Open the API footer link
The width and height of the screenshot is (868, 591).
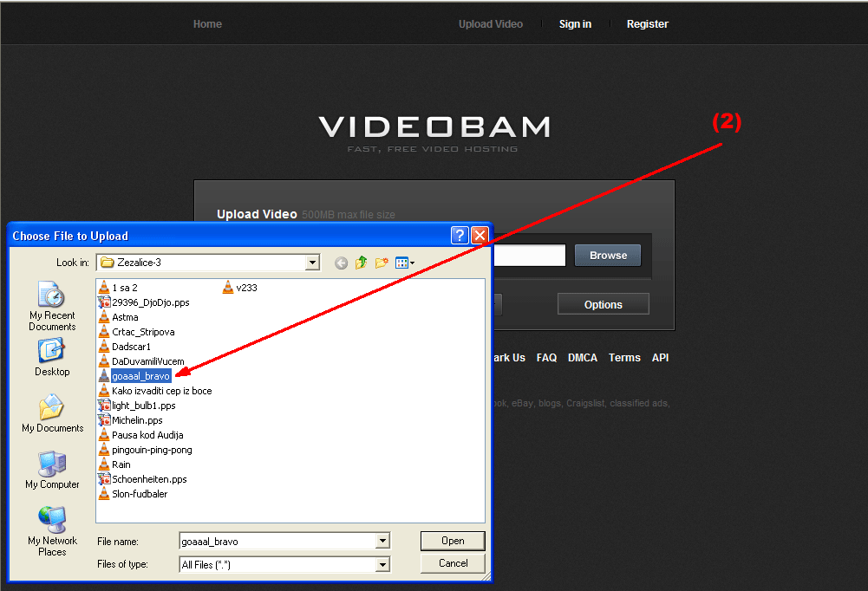click(x=660, y=358)
